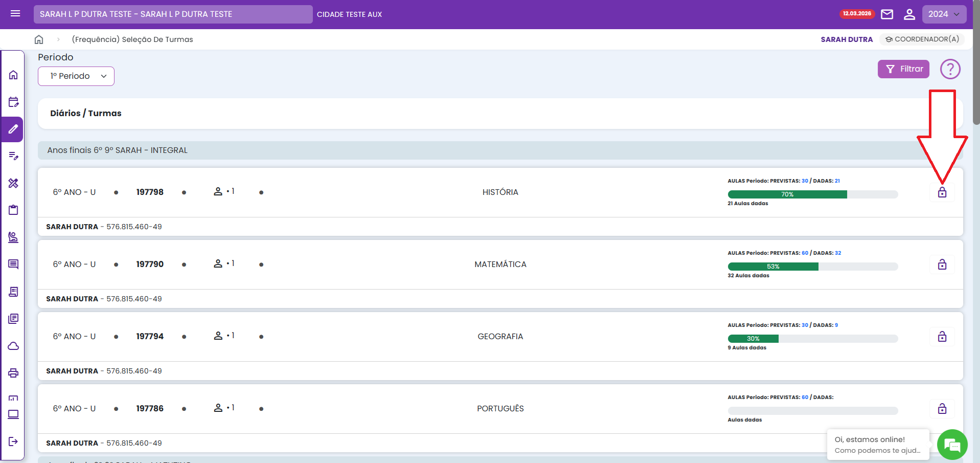Toggle the lock for MATEMÁTICA class
Viewport: 980px width, 463px height.
pyautogui.click(x=942, y=264)
